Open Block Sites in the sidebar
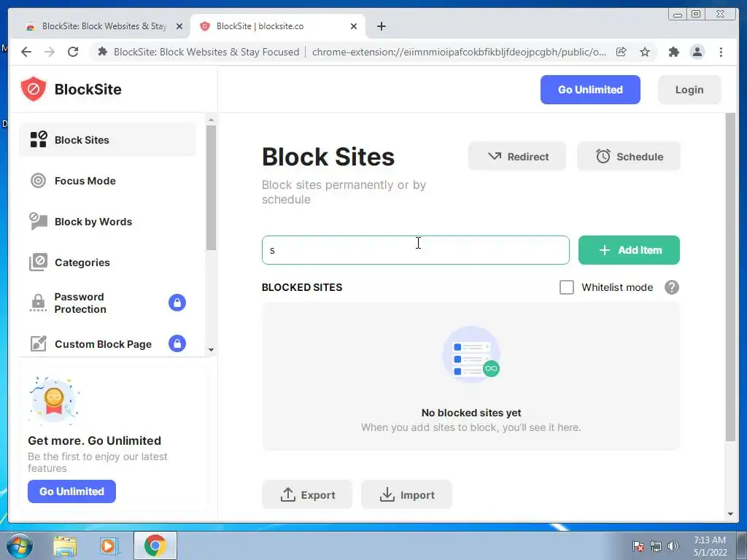 (x=107, y=139)
